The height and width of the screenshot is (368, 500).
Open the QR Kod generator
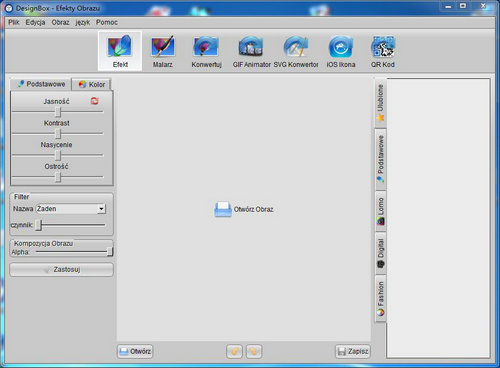(383, 51)
